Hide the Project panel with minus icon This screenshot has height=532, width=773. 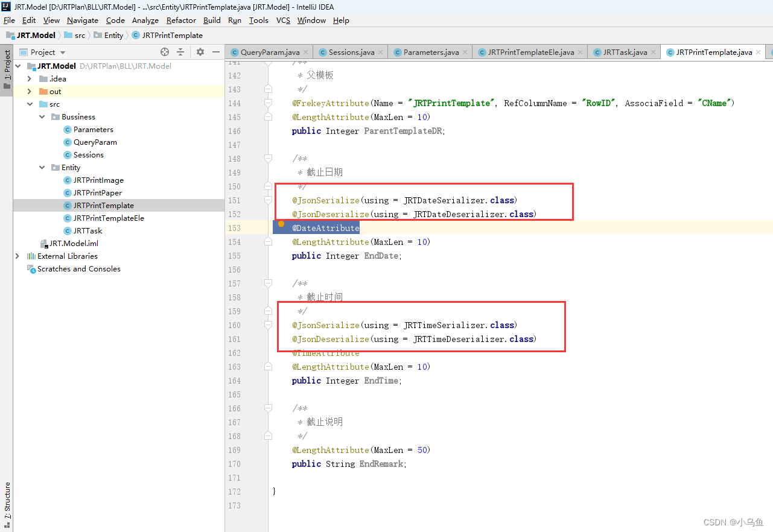tap(216, 52)
